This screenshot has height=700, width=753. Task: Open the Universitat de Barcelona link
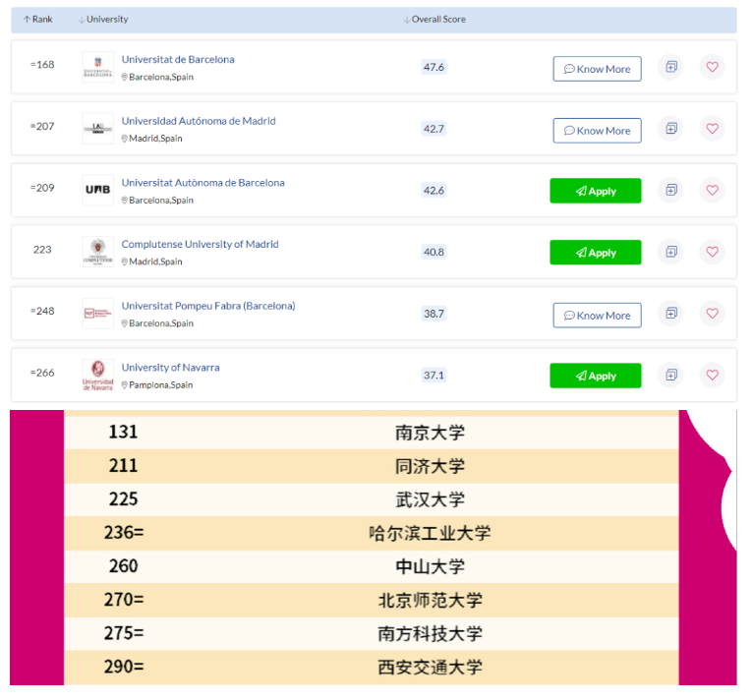pyautogui.click(x=178, y=60)
